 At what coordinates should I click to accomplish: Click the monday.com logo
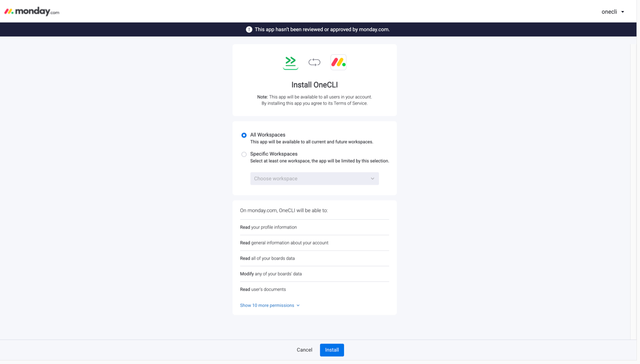point(32,11)
